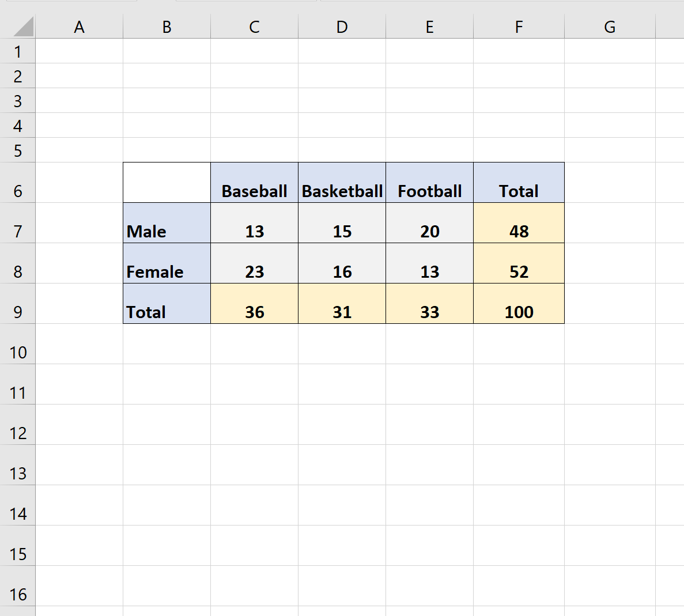Click the cell with Female baseball value 23

[x=254, y=271]
